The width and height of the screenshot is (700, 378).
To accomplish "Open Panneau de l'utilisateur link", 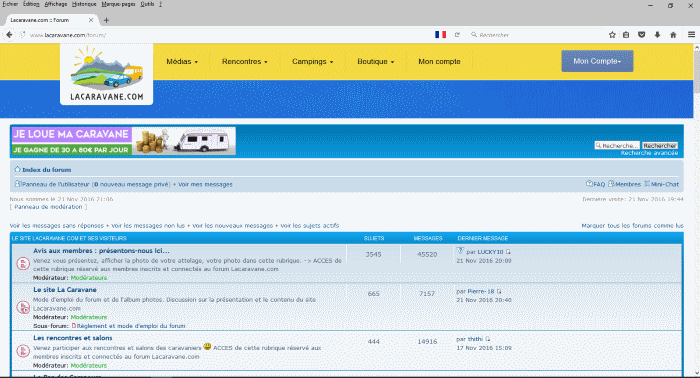I will point(55,184).
